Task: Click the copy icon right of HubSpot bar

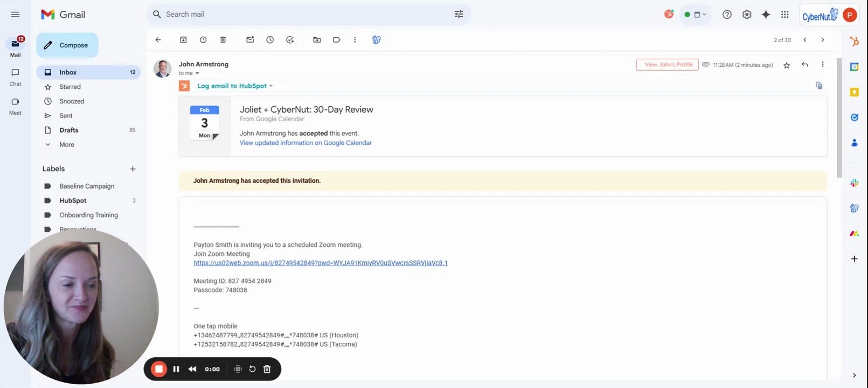Action: [819, 86]
